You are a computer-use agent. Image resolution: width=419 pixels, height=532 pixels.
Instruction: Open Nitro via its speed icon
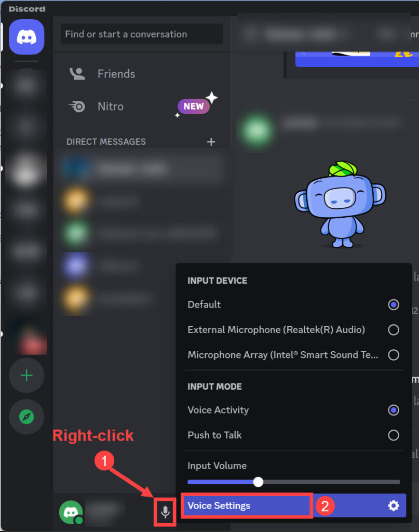click(x=77, y=107)
